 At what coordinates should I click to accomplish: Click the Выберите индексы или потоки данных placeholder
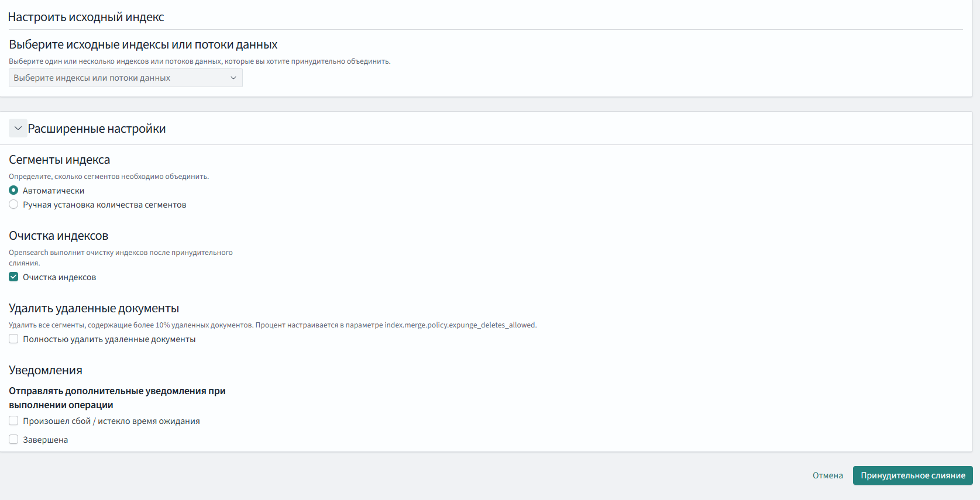pyautogui.click(x=92, y=78)
